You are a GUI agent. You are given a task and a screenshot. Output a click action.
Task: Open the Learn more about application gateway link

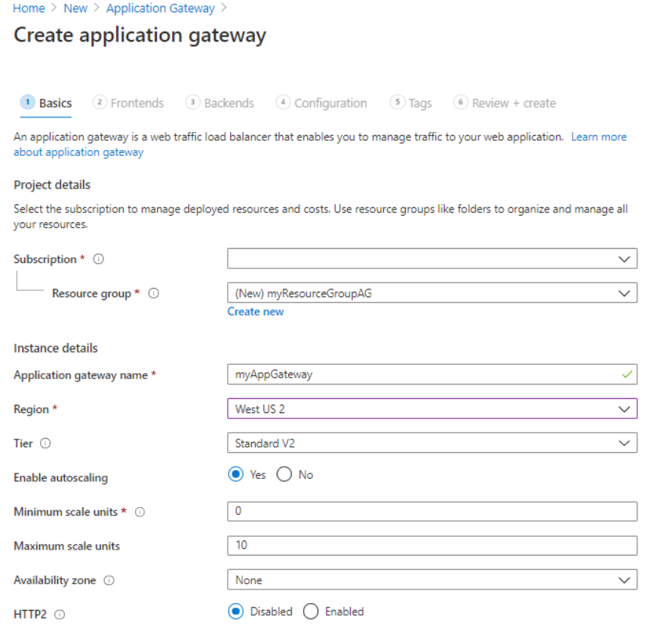coord(599,136)
